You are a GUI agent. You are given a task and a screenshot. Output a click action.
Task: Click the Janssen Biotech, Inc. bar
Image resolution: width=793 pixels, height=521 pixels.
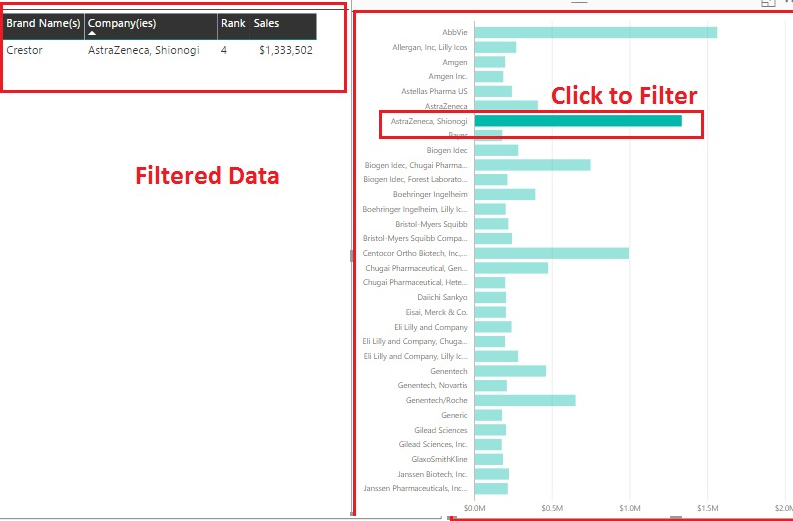pos(492,474)
